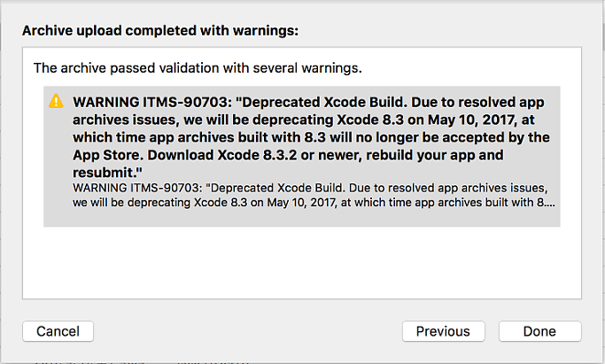Image resolution: width=605 pixels, height=364 pixels.
Task: Click the archive passed validation message
Action: pos(198,68)
